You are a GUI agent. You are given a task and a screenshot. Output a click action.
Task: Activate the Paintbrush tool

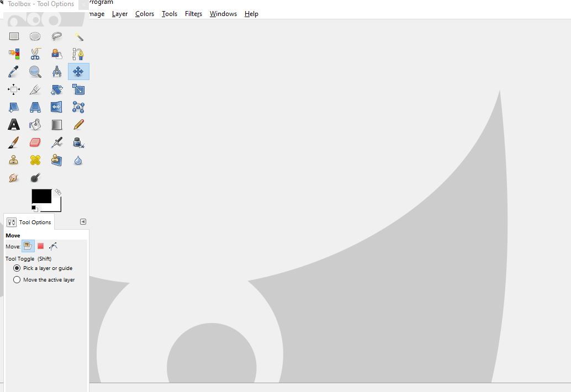pyautogui.click(x=14, y=142)
